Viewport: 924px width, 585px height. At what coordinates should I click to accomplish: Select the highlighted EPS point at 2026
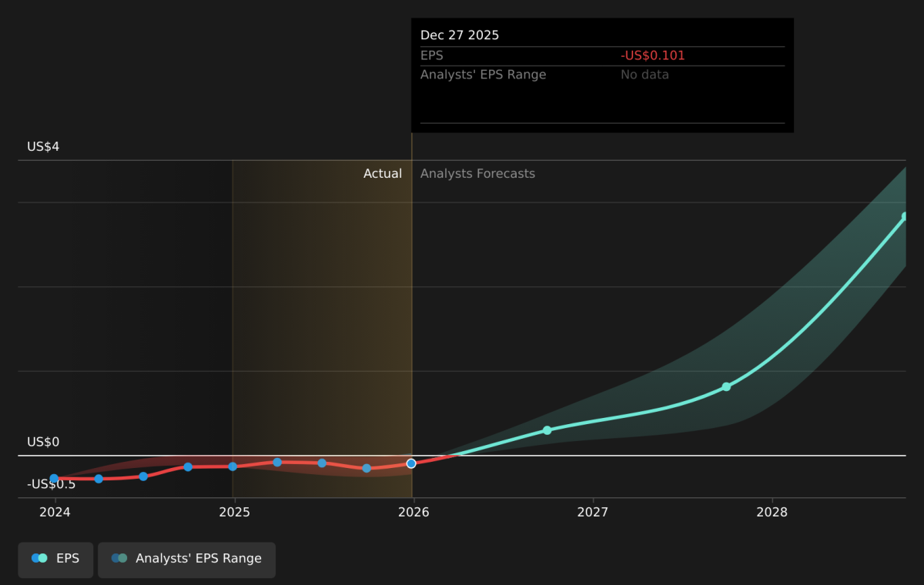point(411,463)
